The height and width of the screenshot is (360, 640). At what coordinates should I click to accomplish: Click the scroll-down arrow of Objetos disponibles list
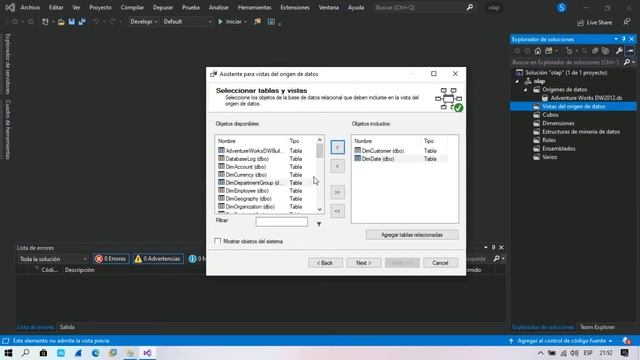(320, 209)
